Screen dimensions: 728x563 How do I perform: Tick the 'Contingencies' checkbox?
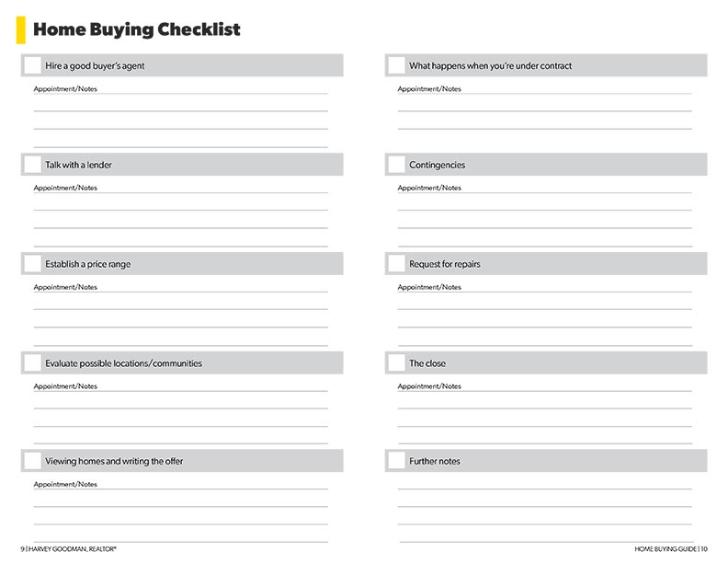pyautogui.click(x=397, y=165)
